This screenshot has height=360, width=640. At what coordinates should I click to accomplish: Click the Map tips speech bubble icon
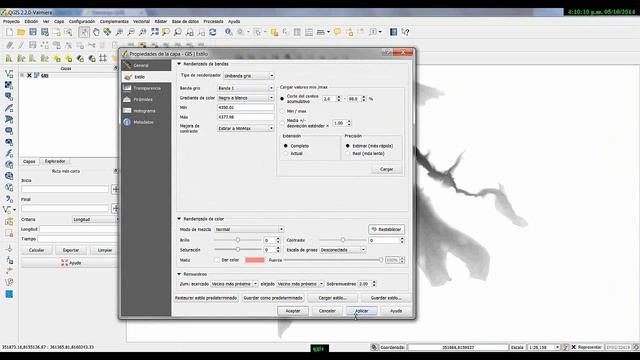point(337,32)
